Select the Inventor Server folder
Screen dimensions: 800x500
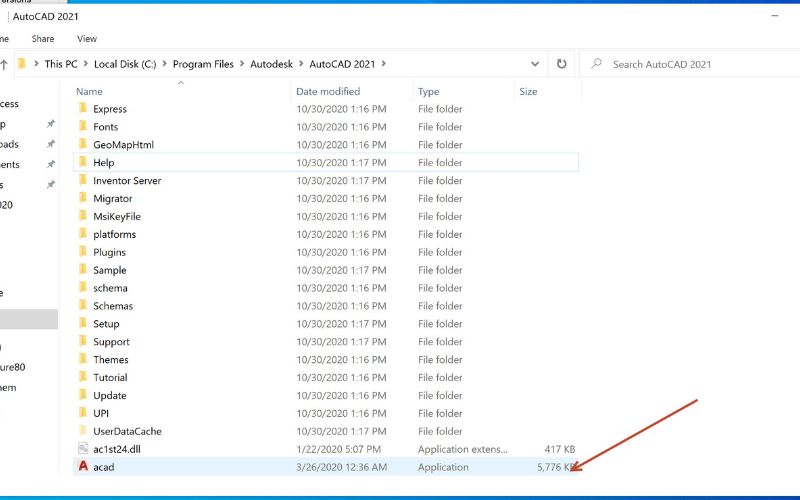point(126,181)
